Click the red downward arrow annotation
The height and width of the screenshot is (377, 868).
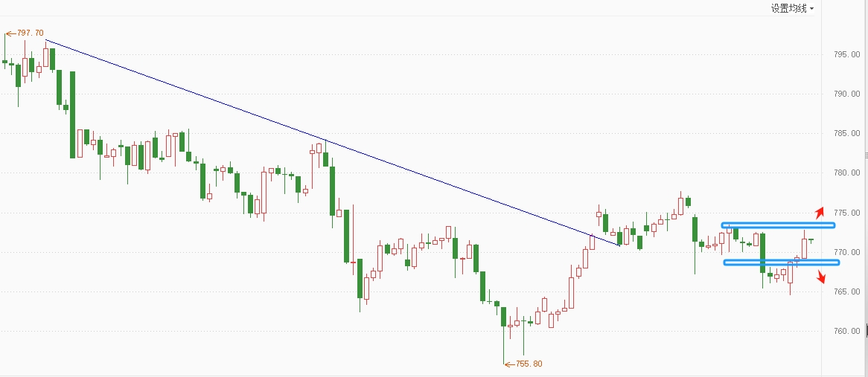coord(821,277)
